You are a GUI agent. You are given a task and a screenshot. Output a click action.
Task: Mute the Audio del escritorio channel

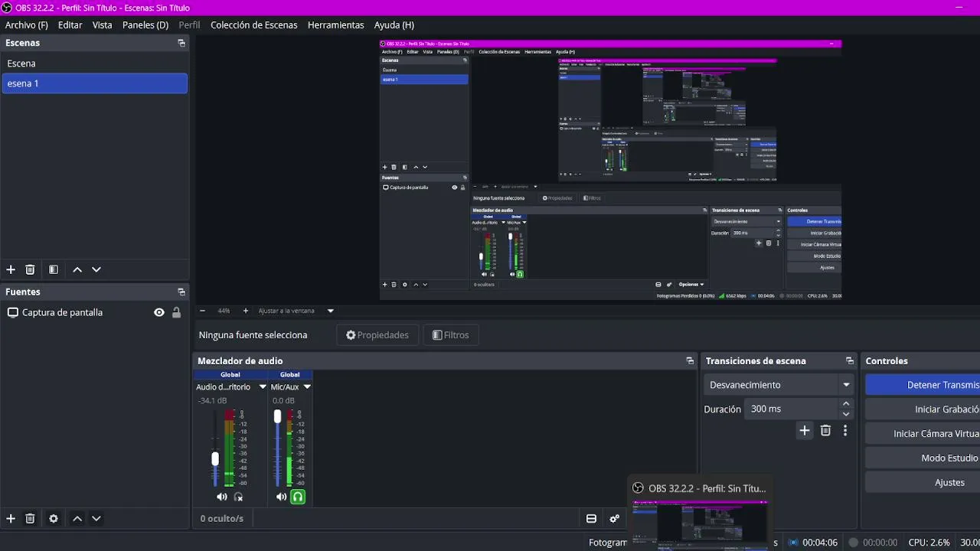[x=221, y=497]
